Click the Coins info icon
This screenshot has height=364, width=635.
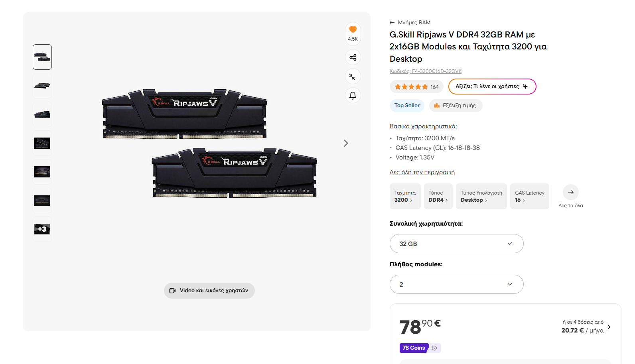click(434, 348)
